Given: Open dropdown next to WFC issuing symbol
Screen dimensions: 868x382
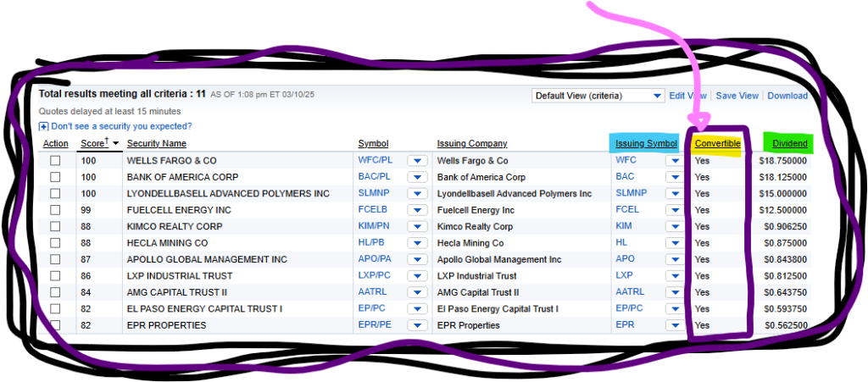Looking at the screenshot, I should click(x=675, y=161).
